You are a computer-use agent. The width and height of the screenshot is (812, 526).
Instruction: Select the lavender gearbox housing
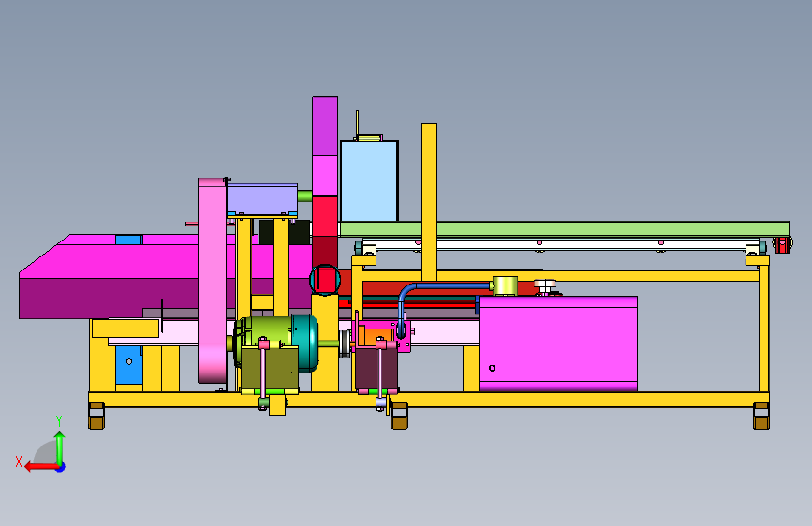tap(262, 198)
